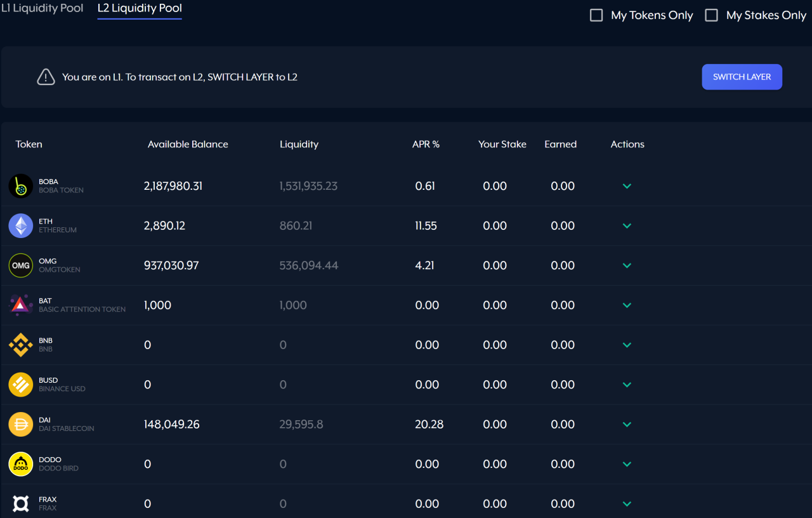Click the BNB token icon

pyautogui.click(x=21, y=345)
